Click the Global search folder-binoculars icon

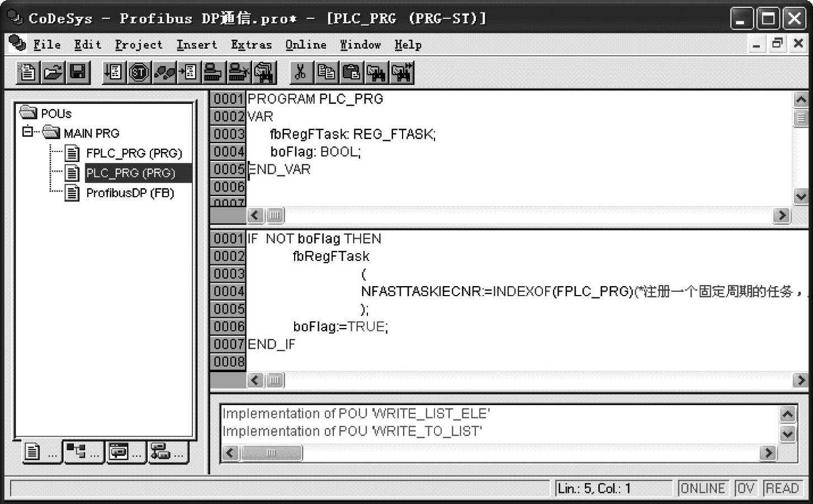263,72
